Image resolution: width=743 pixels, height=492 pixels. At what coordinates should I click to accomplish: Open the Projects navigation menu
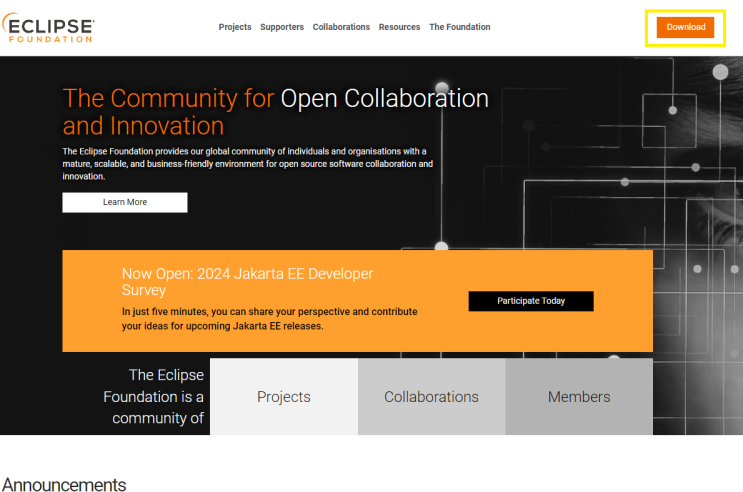point(235,27)
